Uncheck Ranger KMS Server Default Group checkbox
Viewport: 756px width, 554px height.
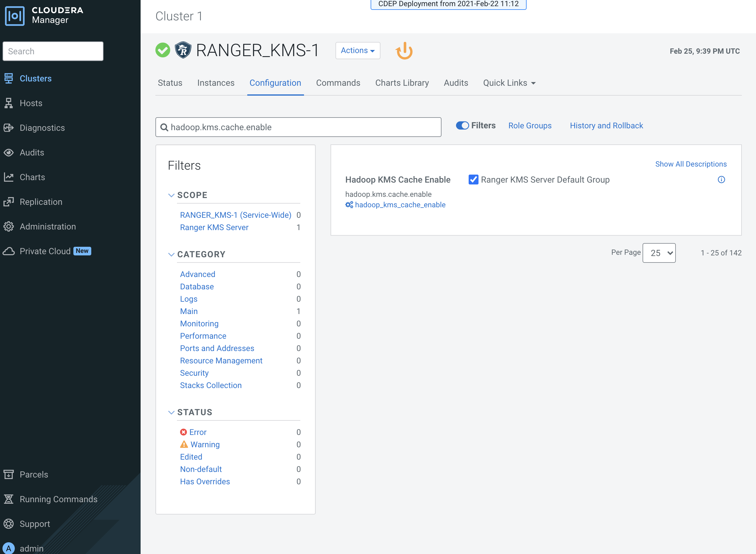click(473, 180)
